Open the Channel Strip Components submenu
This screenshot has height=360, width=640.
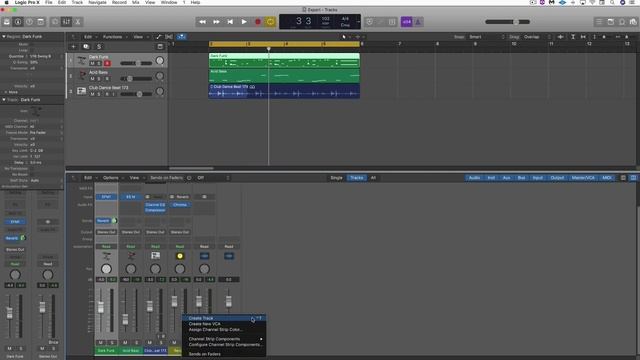[x=224, y=339]
